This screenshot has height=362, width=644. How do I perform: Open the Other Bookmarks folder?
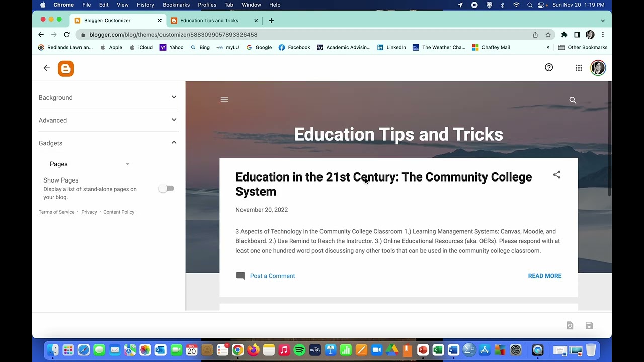coord(583,47)
